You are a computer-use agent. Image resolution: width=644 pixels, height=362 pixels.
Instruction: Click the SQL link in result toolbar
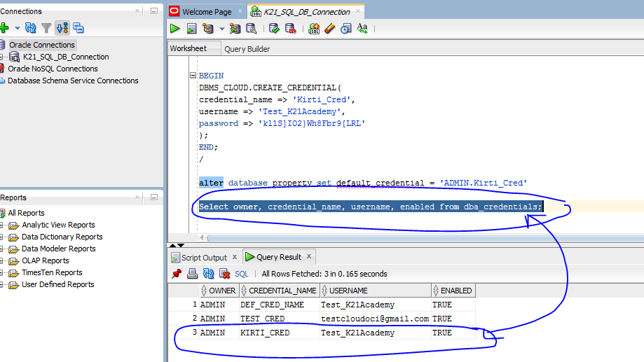click(242, 274)
